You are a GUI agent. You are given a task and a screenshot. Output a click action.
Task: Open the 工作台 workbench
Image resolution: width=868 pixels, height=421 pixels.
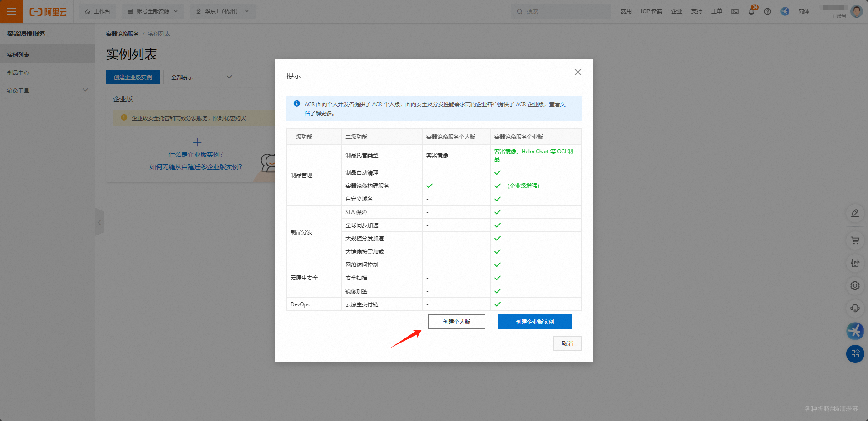pos(98,11)
